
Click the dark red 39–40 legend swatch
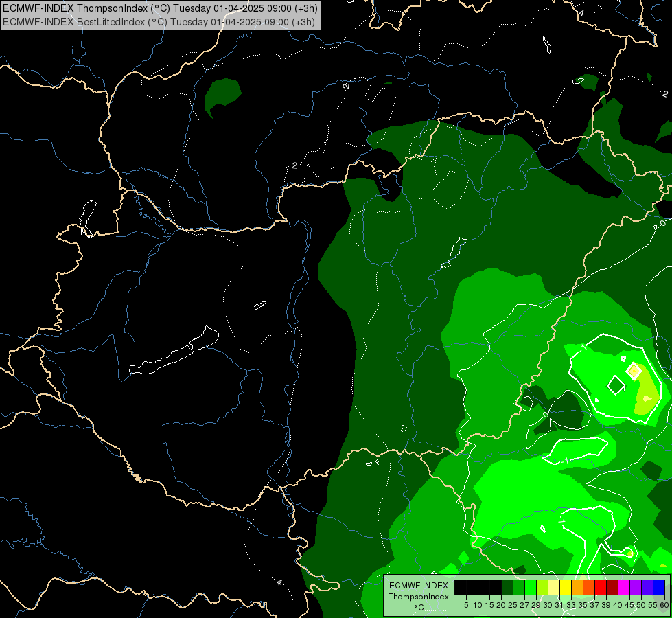(612, 587)
